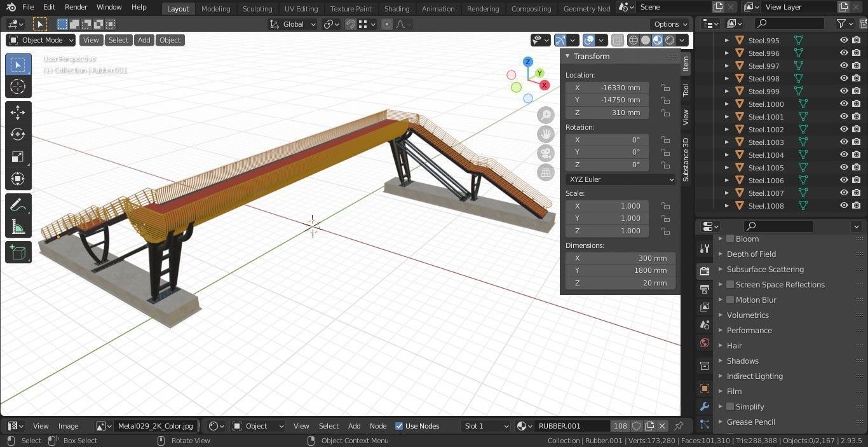This screenshot has width=868, height=447.
Task: Click the material user count 108 button
Action: click(x=621, y=426)
